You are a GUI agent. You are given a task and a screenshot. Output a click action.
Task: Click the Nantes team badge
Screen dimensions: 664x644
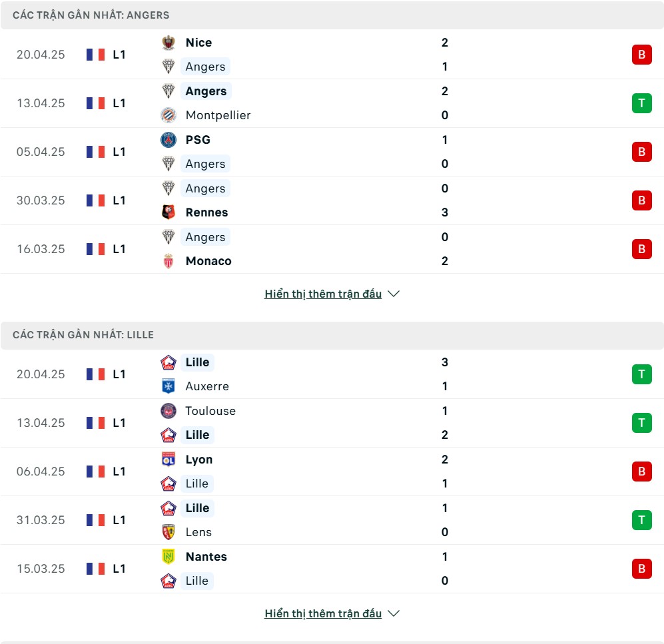(168, 556)
